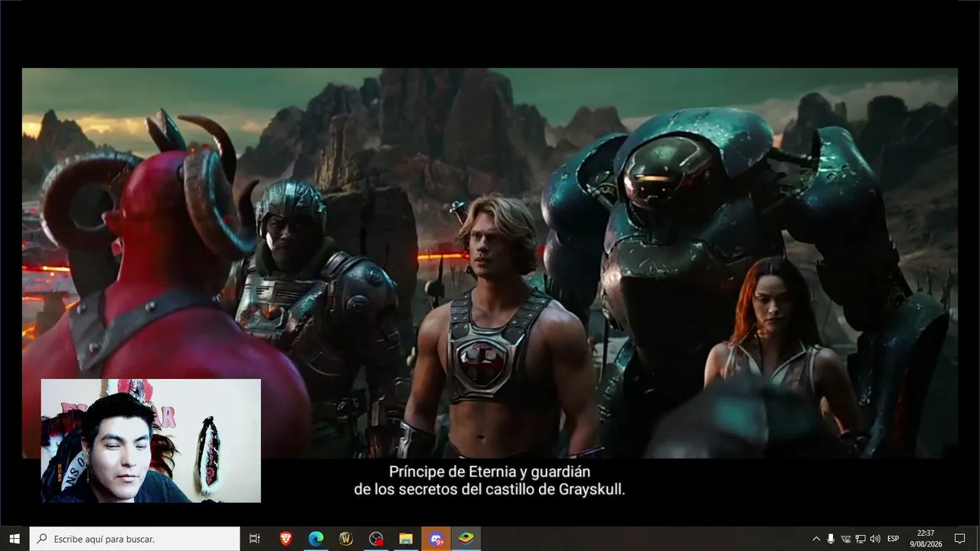
Task: Open Task View from the taskbar
Action: tap(255, 539)
